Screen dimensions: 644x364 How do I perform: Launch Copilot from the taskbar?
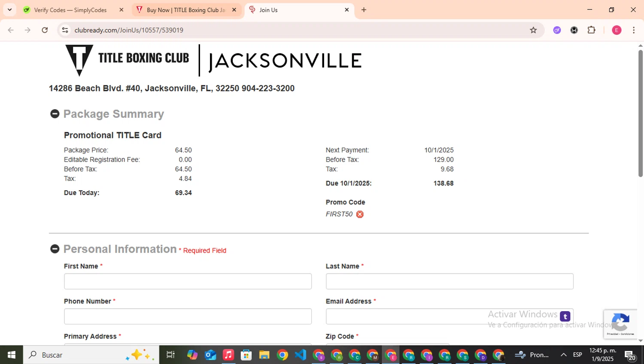click(192, 355)
